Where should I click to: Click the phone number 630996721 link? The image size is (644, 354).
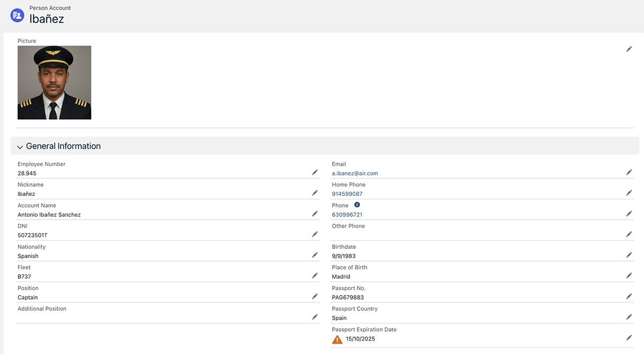tap(347, 215)
